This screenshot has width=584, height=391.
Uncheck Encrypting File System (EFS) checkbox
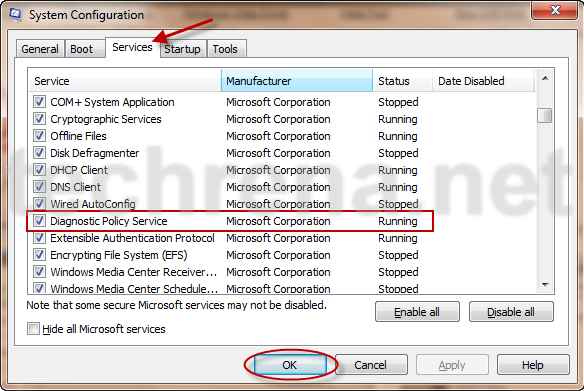click(39, 255)
